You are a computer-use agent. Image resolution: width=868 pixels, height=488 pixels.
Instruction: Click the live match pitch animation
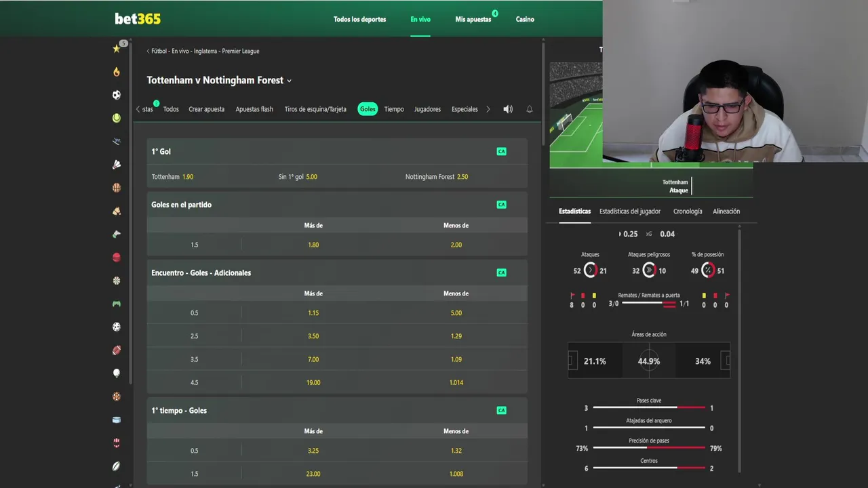pyautogui.click(x=576, y=115)
